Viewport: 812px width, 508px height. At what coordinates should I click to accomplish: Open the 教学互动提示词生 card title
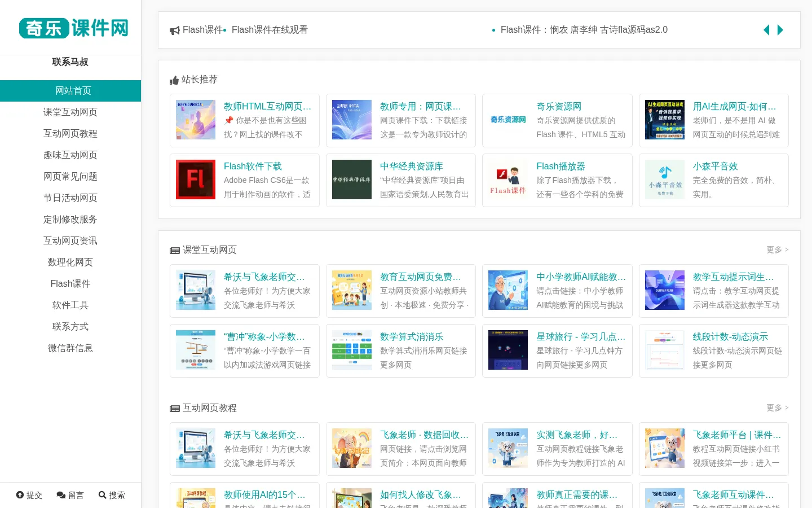733,277
